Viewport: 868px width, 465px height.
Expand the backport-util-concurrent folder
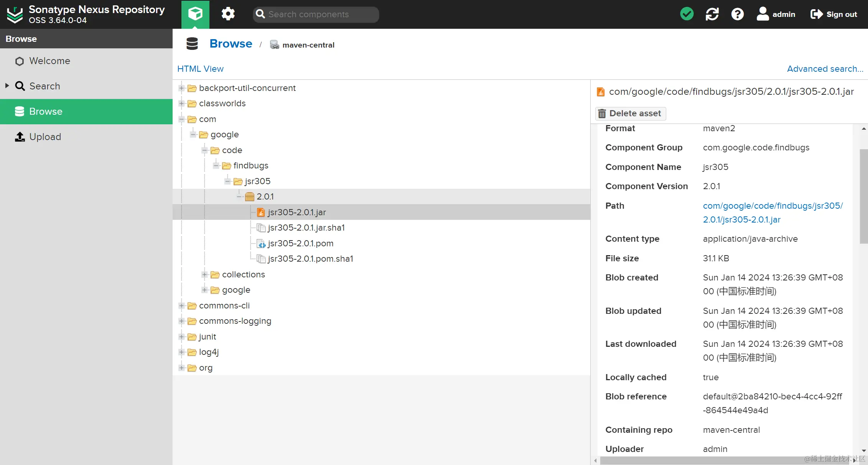click(x=182, y=88)
